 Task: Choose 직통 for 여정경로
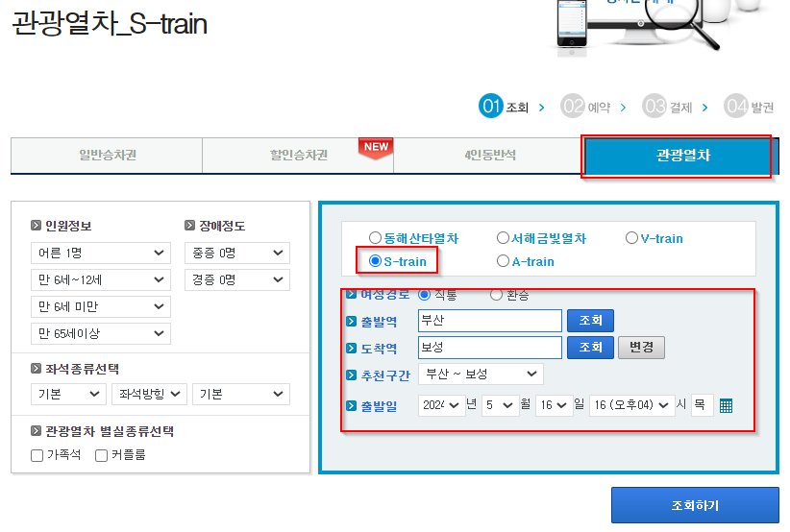(424, 295)
